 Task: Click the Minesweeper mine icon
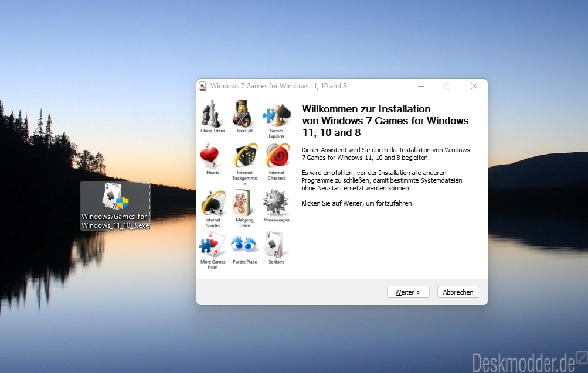276,202
